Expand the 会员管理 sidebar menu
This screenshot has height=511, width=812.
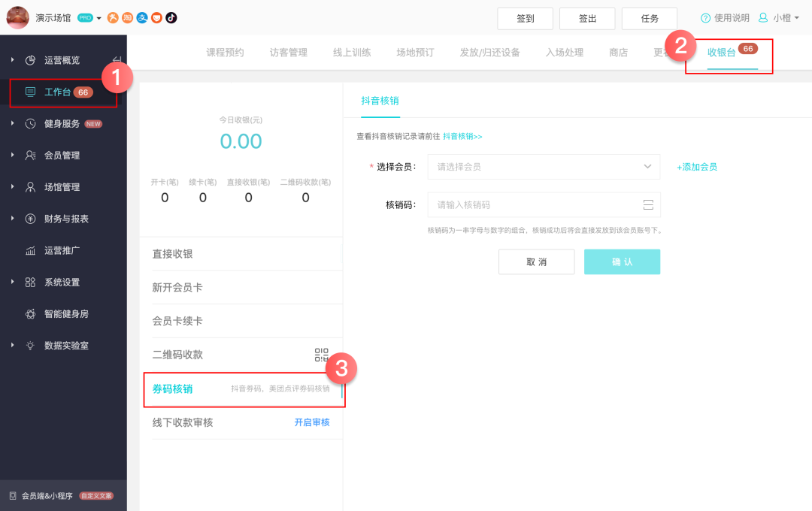(x=62, y=156)
